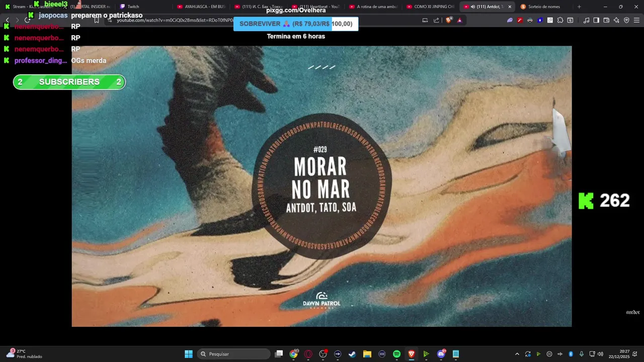Open the AYAHUASCA - EM BUS YouTube tab
644x362 pixels.
click(201, 7)
